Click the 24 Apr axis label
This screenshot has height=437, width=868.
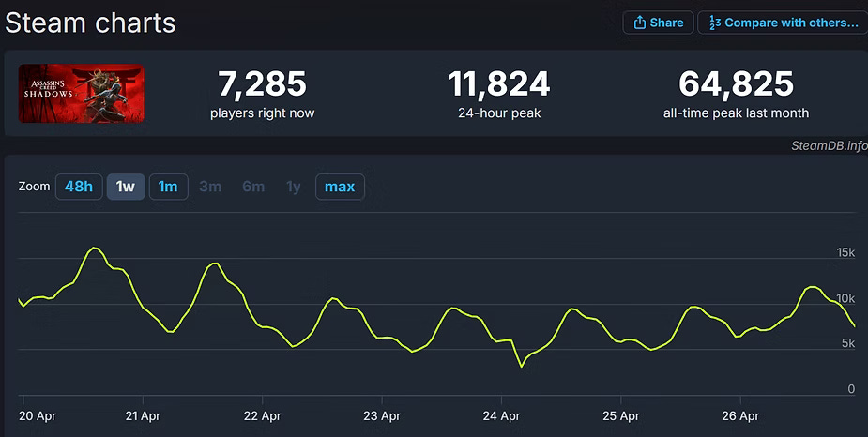tap(501, 416)
